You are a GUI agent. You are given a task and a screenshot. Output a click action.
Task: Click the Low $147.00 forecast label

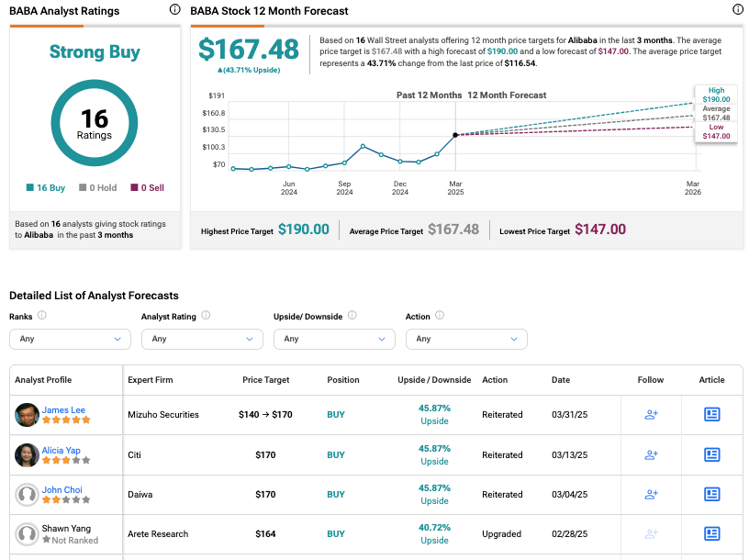[716, 131]
